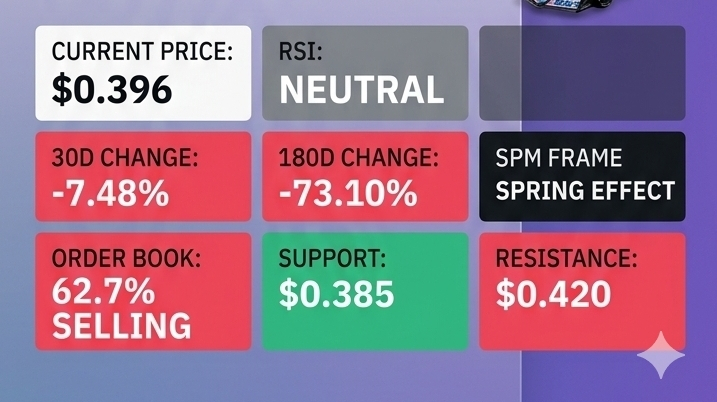Select the 30D Change label

point(126,158)
